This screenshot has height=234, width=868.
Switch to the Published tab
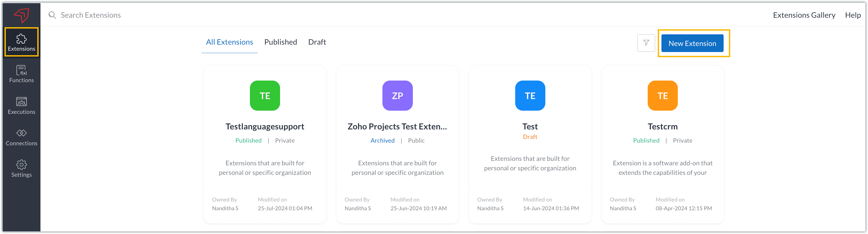(x=280, y=42)
